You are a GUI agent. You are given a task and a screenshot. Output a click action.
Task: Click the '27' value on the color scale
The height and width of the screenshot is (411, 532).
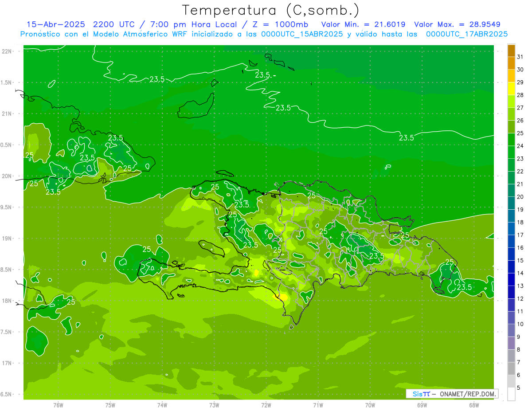520,108
